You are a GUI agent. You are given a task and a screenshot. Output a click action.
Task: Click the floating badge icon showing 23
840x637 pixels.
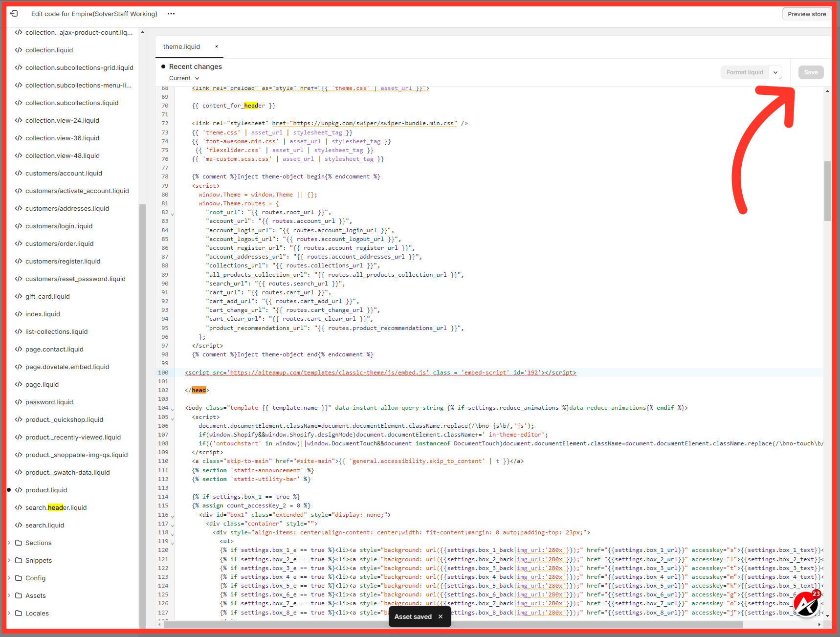pyautogui.click(x=806, y=604)
